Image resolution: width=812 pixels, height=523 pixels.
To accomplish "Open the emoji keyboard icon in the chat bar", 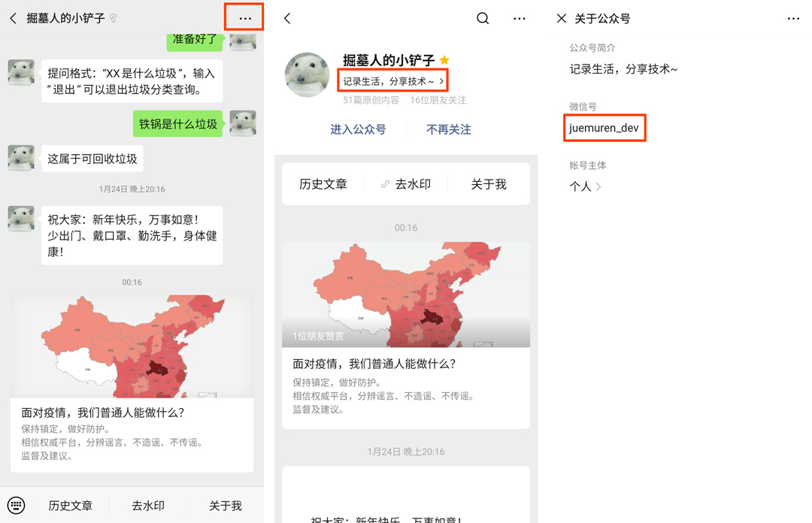I will 17,505.
